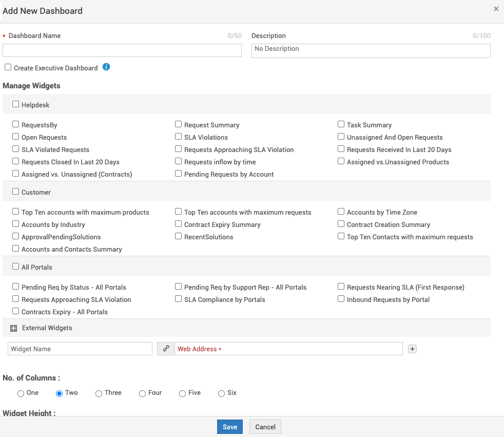Focus the Dashboard Name input field

pos(122,50)
